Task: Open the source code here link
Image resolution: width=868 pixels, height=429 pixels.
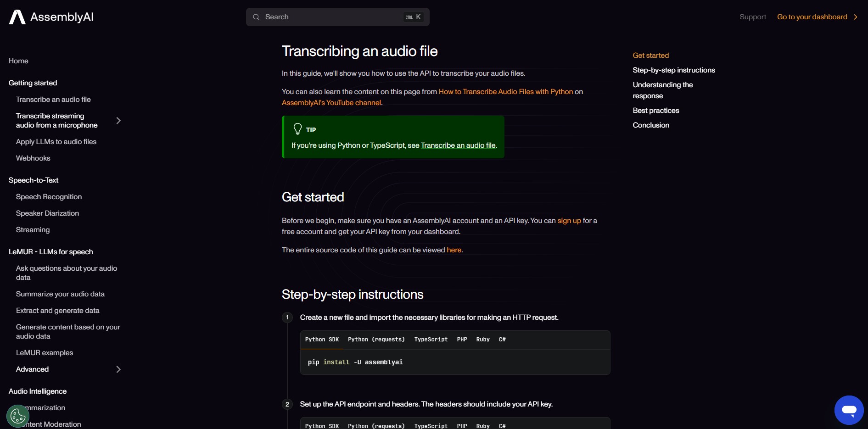Action: pos(454,250)
